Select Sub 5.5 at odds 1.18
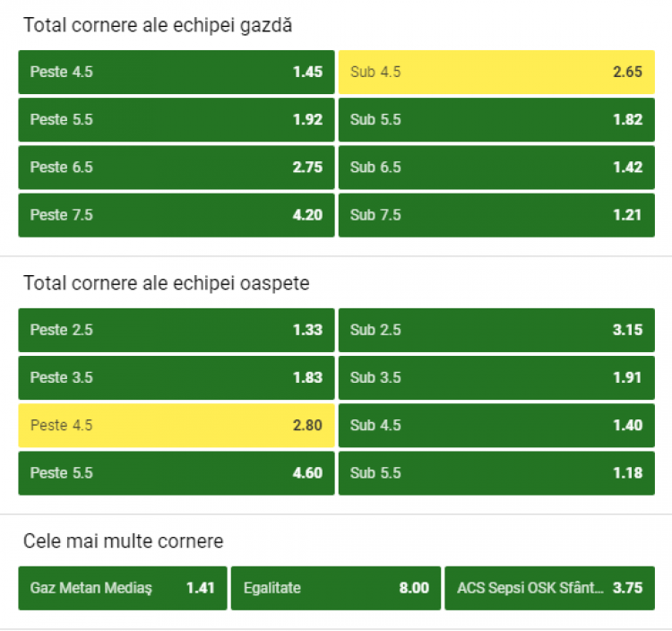The height and width of the screenshot is (631, 672). point(496,473)
